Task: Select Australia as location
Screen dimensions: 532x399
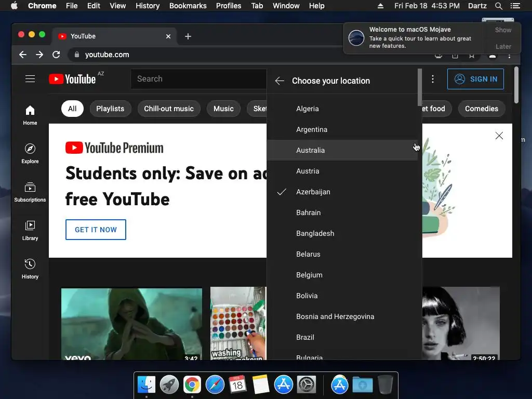Action: pos(342,150)
